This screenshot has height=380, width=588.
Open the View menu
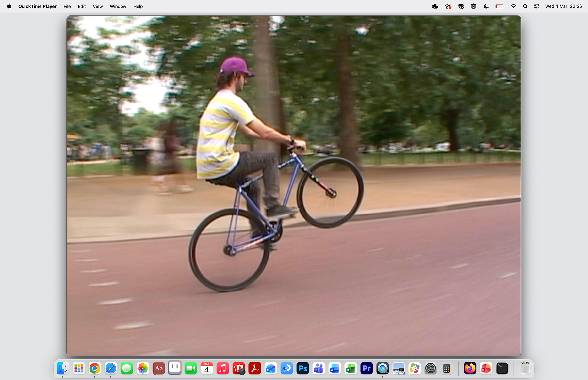[x=98, y=6]
